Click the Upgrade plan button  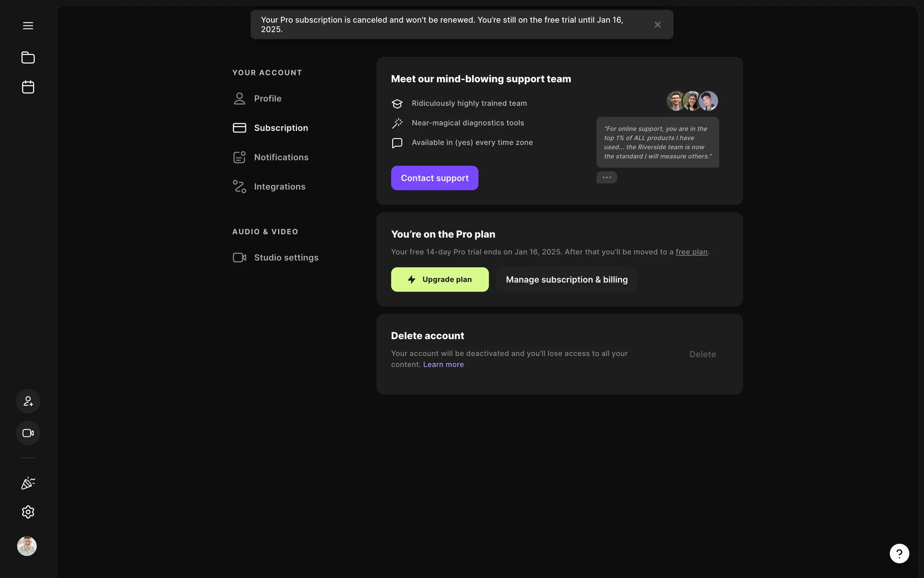[439, 279]
